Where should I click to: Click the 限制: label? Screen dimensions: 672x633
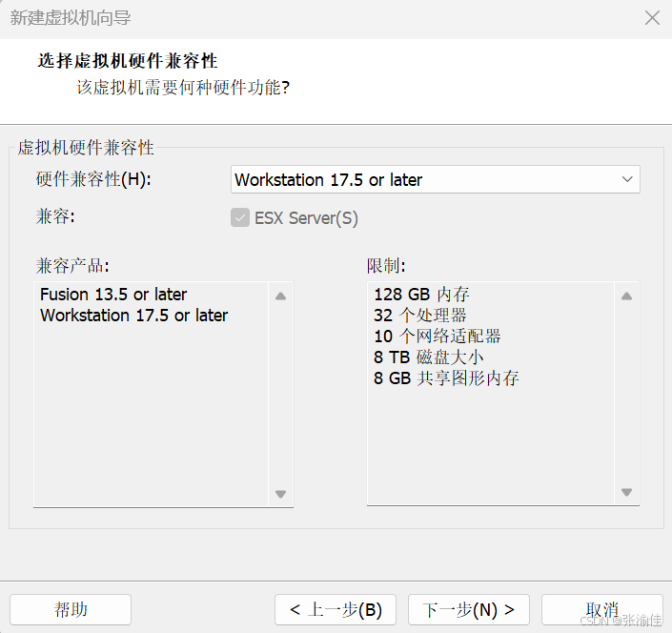point(386,266)
